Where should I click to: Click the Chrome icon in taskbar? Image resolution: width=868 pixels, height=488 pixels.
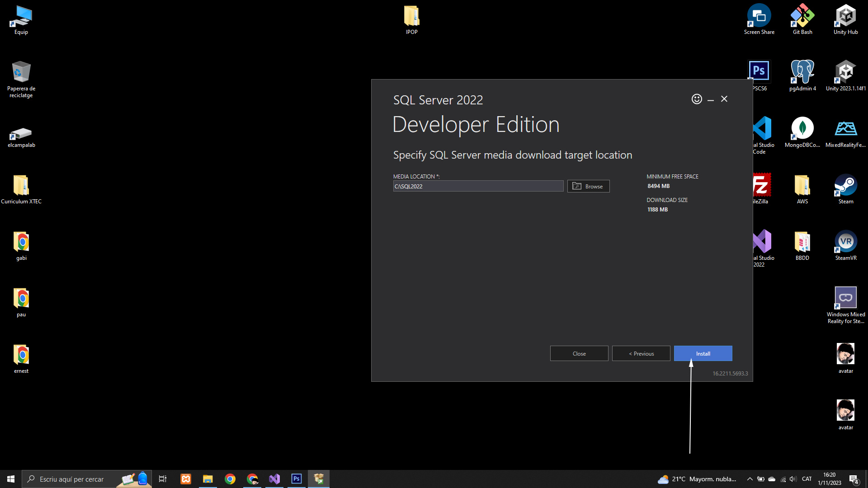(x=230, y=479)
